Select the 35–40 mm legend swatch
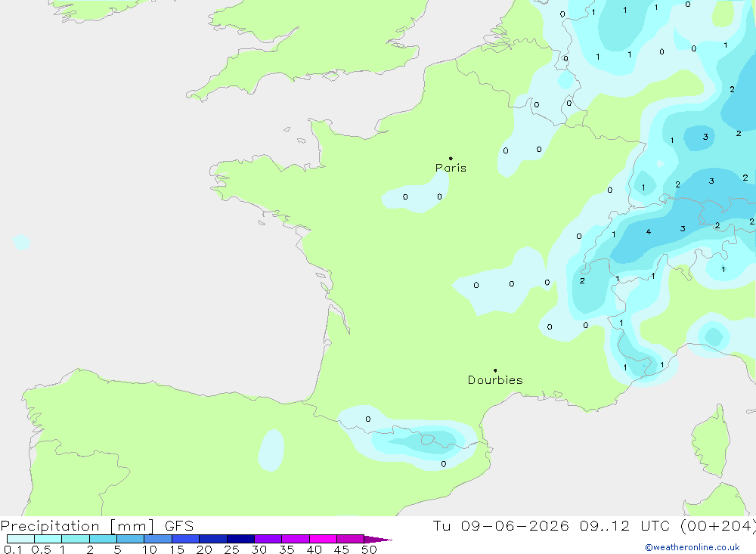The image size is (756, 554). click(295, 539)
